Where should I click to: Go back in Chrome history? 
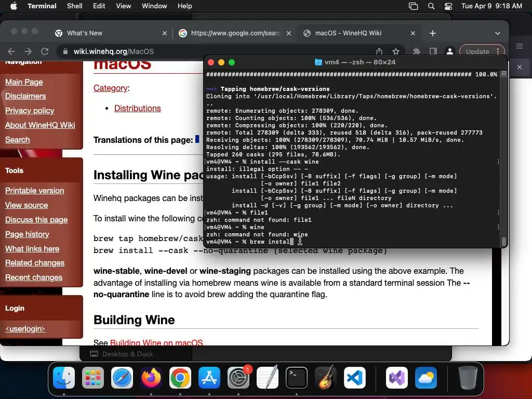(11, 51)
